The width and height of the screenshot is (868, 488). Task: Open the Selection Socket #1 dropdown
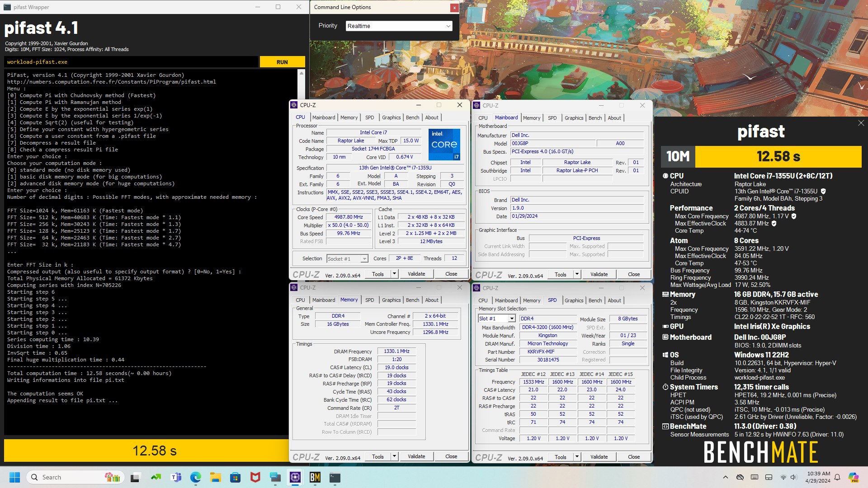(347, 258)
